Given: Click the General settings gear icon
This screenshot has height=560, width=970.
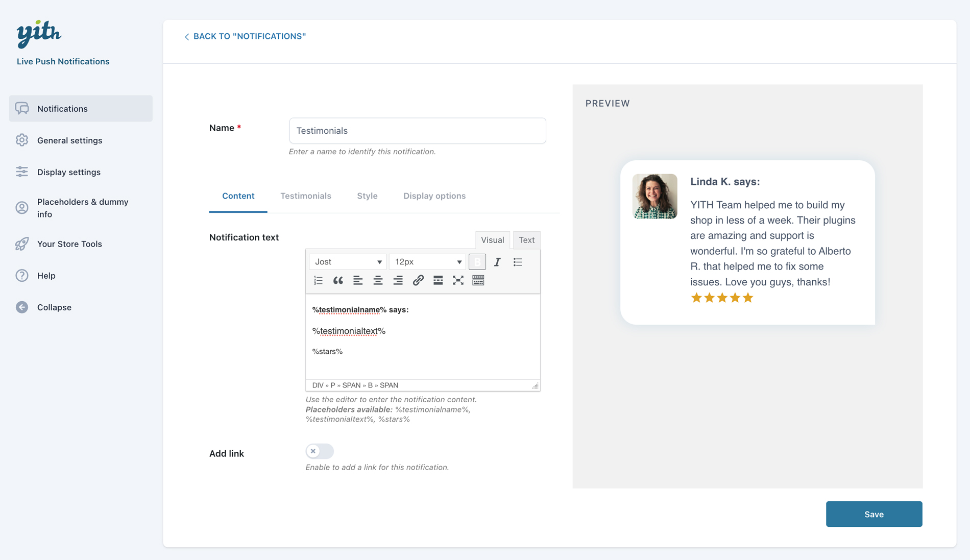Looking at the screenshot, I should (22, 140).
